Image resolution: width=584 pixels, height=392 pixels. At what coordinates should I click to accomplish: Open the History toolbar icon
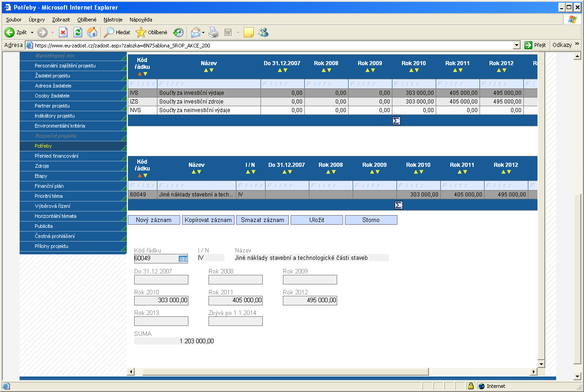point(178,32)
